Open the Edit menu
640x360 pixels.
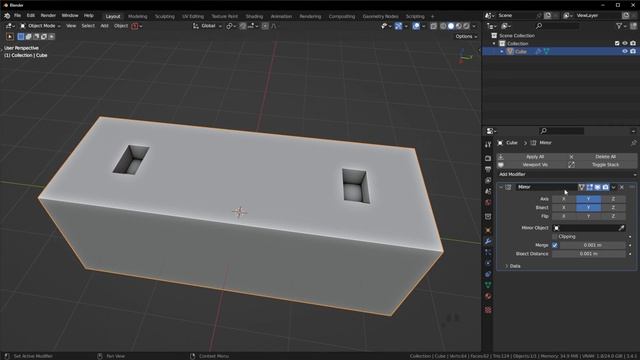pos(31,16)
